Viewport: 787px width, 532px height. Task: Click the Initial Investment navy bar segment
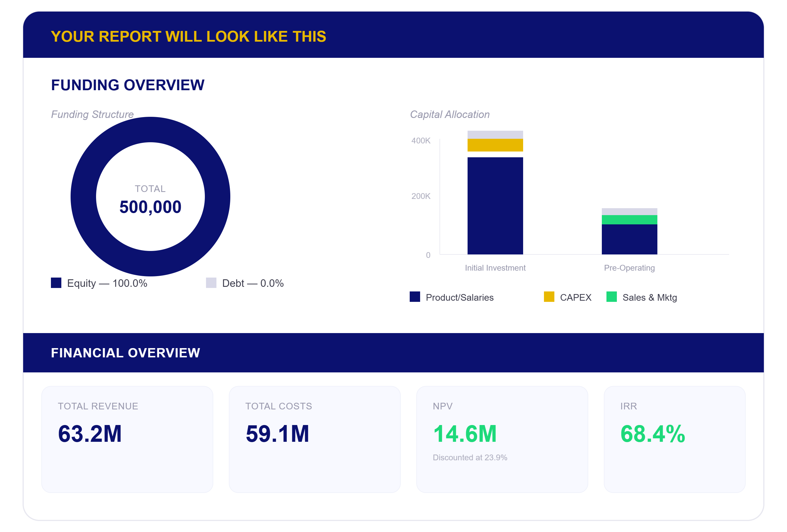pos(495,206)
